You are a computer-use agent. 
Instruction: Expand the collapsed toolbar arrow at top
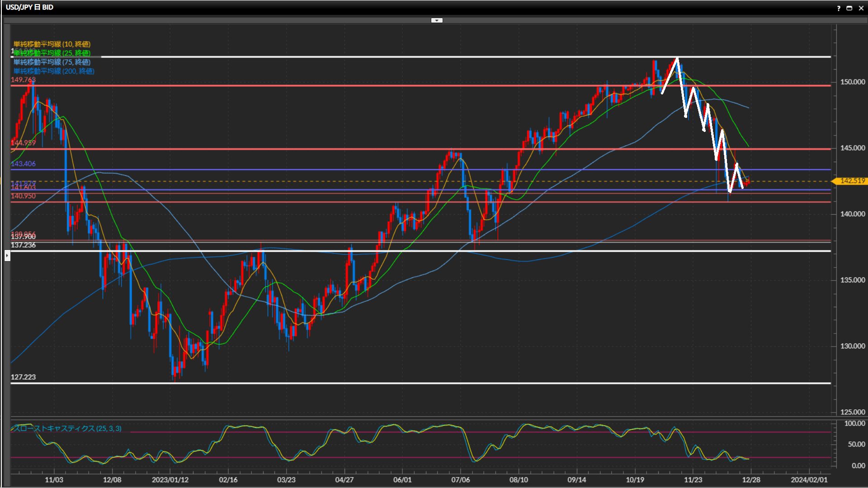(437, 20)
